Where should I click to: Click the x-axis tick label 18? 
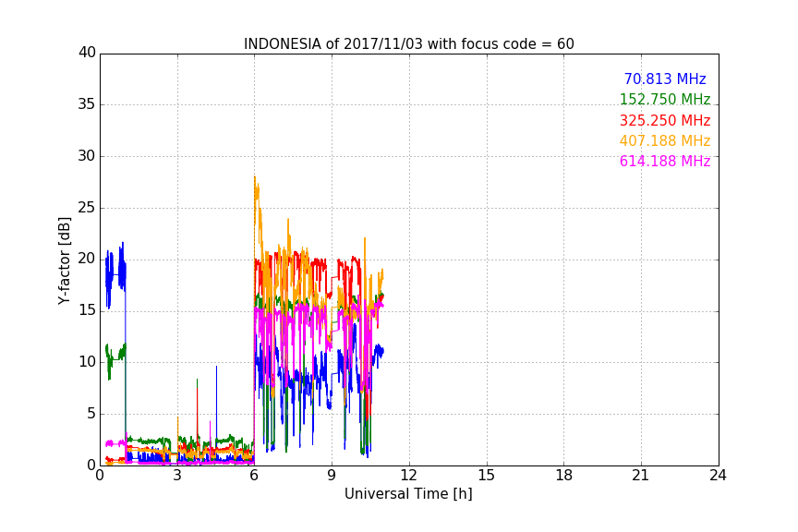[x=563, y=476]
